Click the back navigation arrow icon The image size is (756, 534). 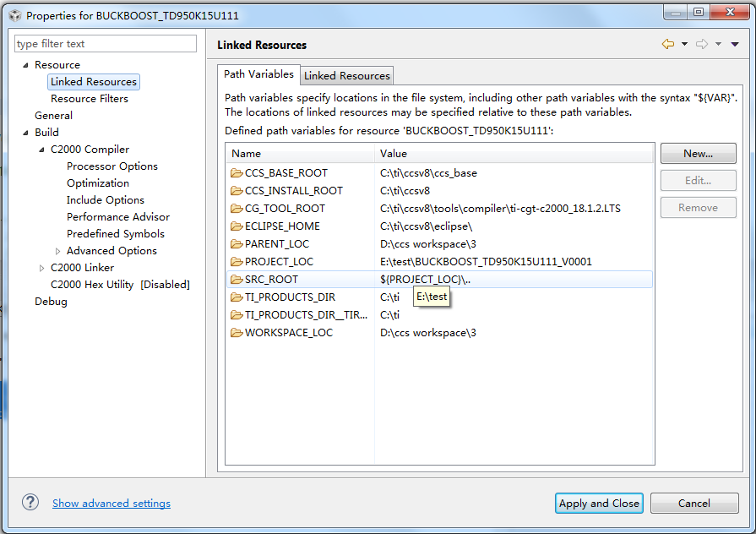tap(667, 45)
